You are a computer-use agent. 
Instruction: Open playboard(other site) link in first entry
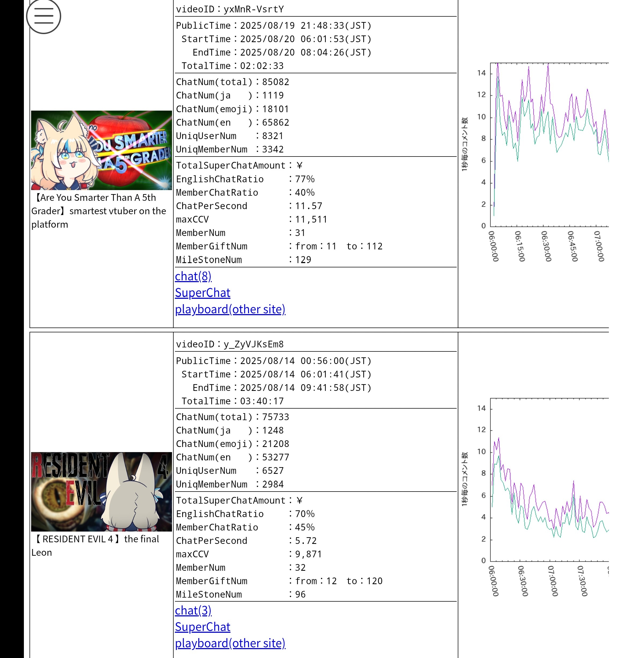pyautogui.click(x=230, y=309)
